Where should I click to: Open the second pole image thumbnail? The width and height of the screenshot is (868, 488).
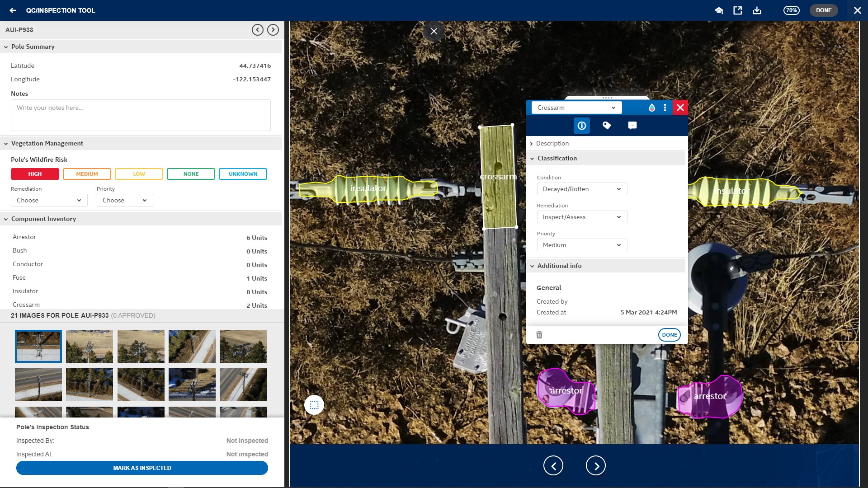point(89,346)
